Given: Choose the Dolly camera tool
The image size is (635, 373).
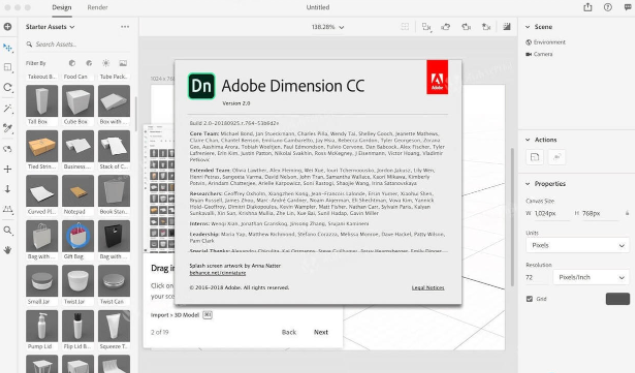Looking at the screenshot, I should [x=8, y=189].
